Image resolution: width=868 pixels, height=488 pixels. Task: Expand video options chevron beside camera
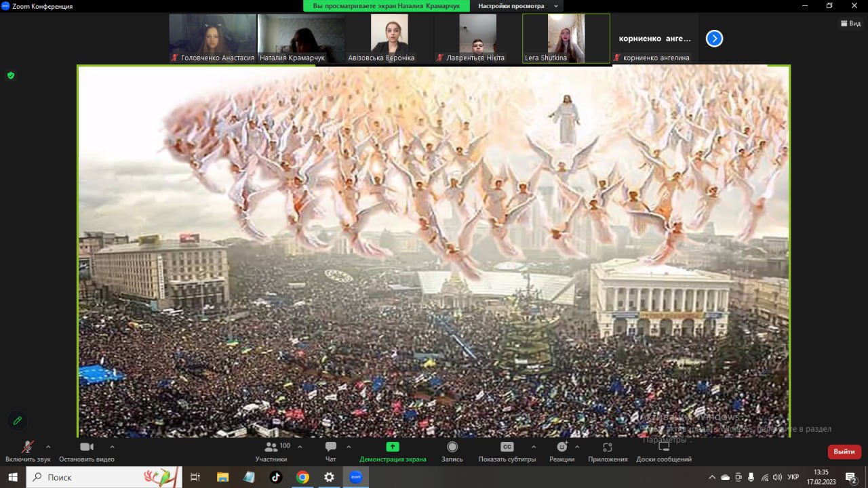click(112, 447)
